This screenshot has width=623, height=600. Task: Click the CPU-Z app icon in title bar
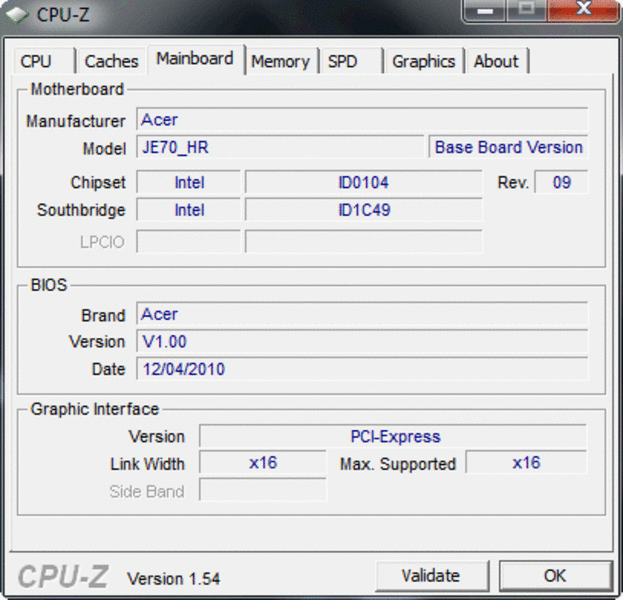click(x=17, y=15)
